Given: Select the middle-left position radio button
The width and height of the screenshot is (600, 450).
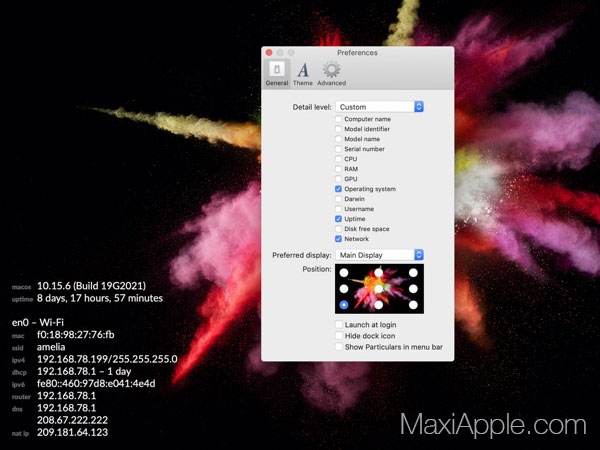Looking at the screenshot, I should 344,289.
